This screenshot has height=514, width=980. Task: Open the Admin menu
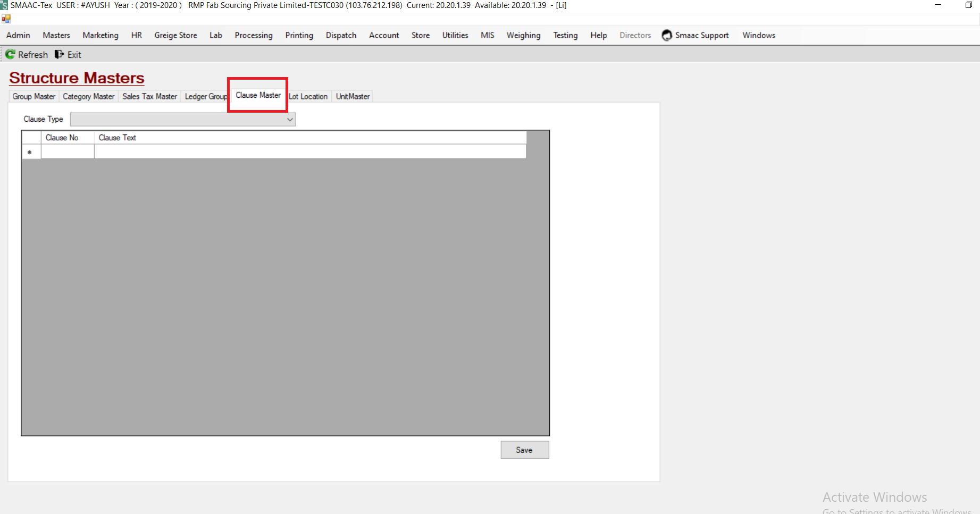[18, 35]
